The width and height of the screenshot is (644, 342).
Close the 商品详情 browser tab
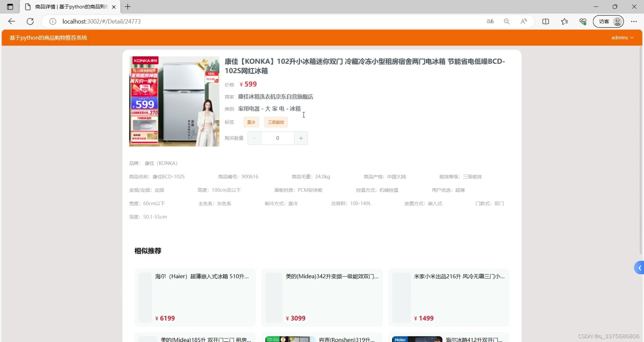point(114,7)
